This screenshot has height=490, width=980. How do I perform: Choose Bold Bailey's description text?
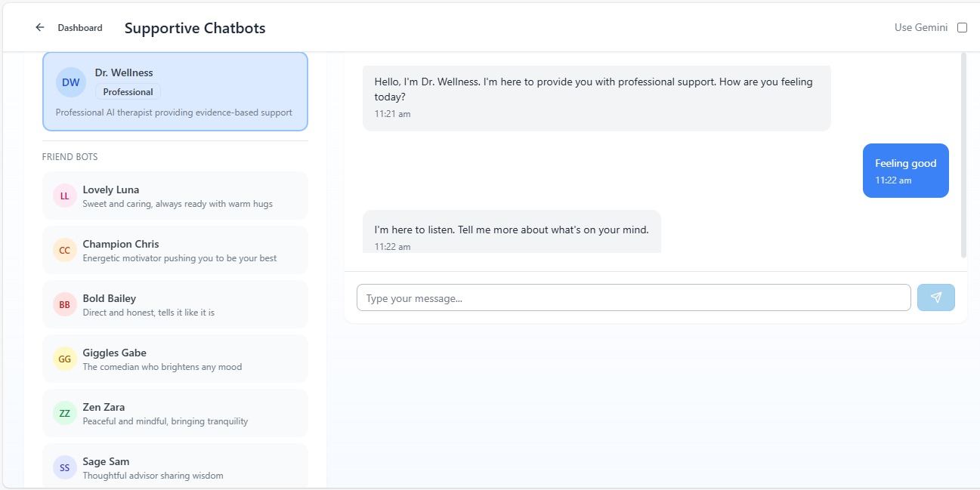(148, 313)
